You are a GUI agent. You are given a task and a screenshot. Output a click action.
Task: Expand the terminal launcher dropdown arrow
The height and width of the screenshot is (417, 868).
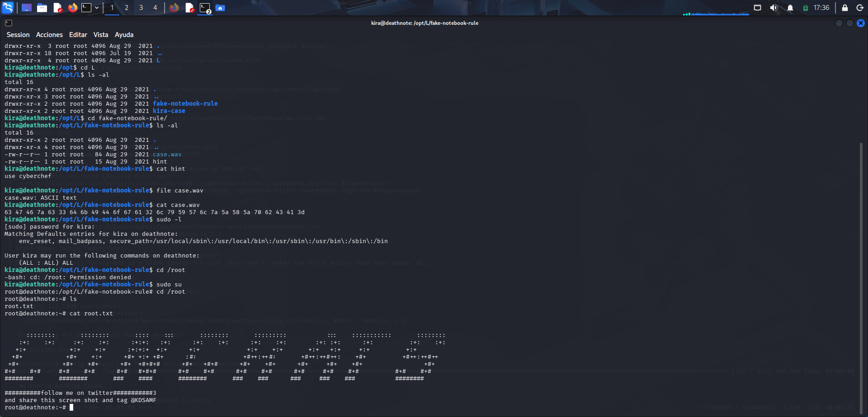97,8
